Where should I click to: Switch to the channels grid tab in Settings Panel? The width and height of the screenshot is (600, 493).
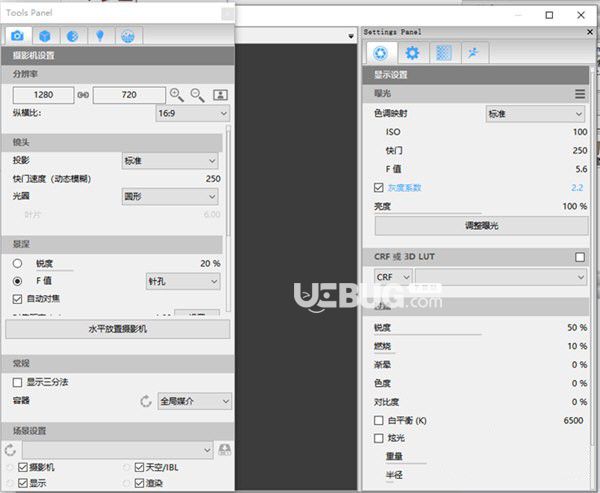coord(444,53)
